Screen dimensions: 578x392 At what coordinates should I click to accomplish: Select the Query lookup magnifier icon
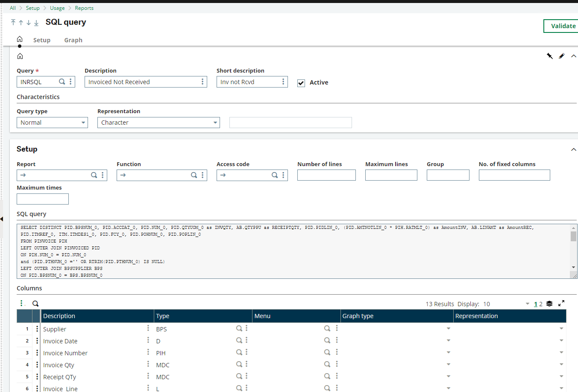[x=62, y=81]
